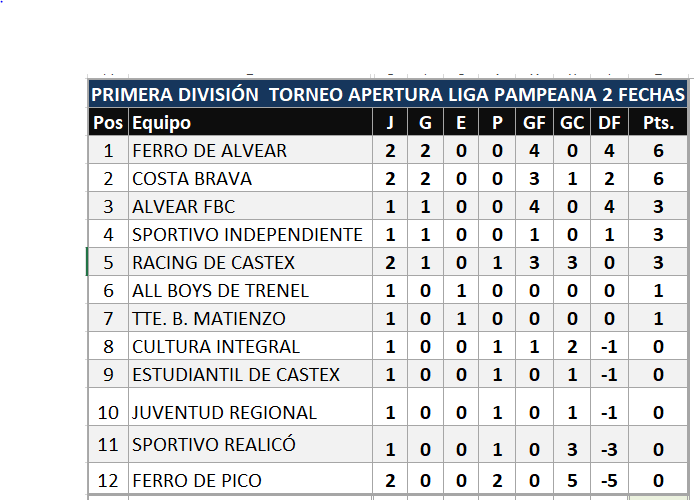694x500 pixels.
Task: Select the Equipo column header
Action: coord(162,124)
